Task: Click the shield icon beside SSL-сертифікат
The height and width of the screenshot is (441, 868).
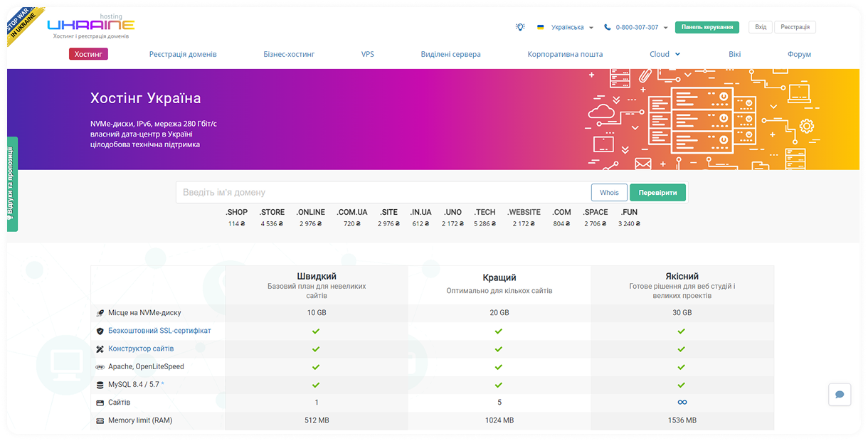Action: click(x=100, y=331)
